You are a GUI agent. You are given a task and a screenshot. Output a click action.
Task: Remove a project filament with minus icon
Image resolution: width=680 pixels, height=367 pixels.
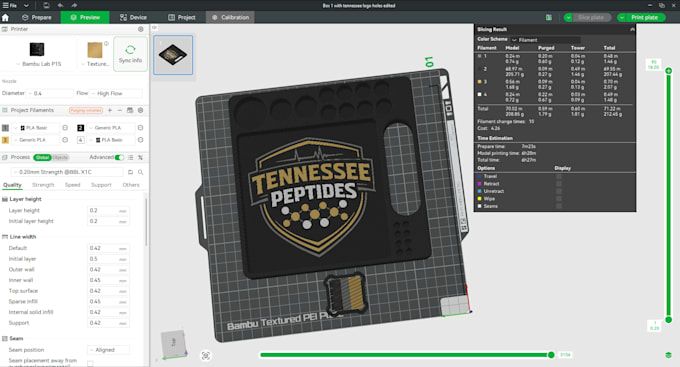click(120, 110)
